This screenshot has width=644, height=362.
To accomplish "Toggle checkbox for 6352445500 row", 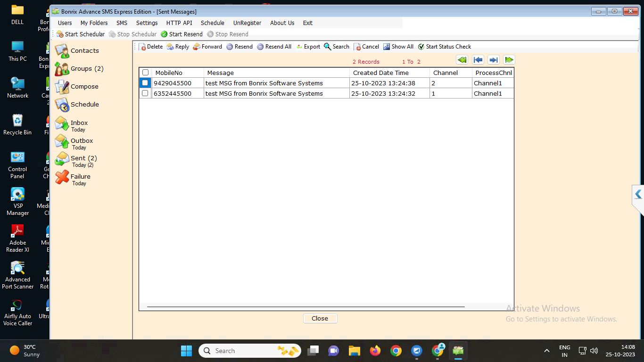I will [x=145, y=93].
